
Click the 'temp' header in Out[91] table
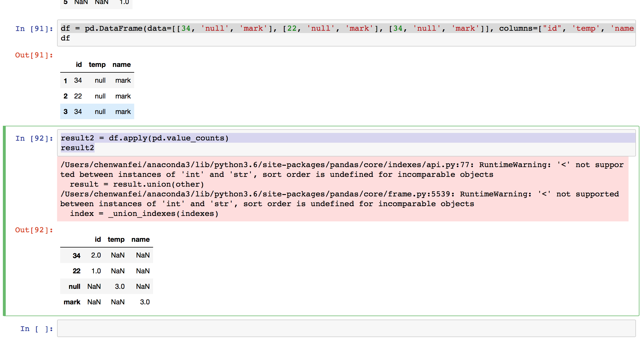pos(97,65)
